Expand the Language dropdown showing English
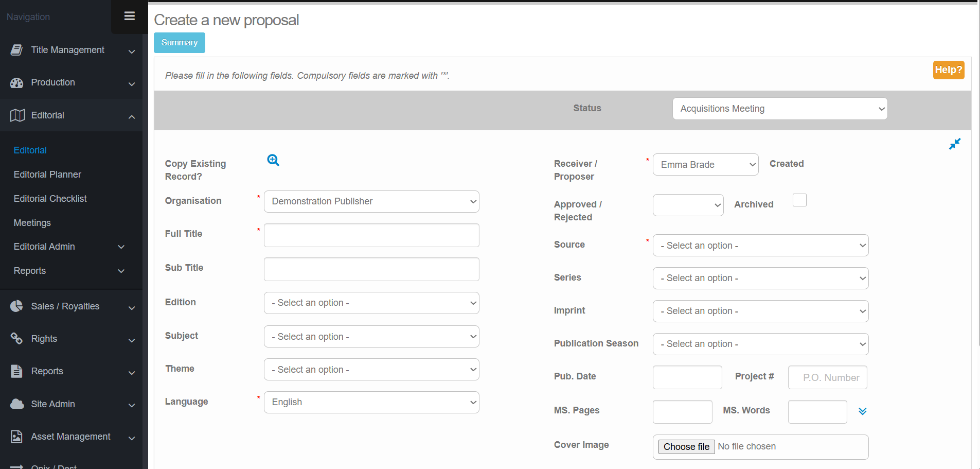Image resolution: width=980 pixels, height=469 pixels. click(x=371, y=403)
